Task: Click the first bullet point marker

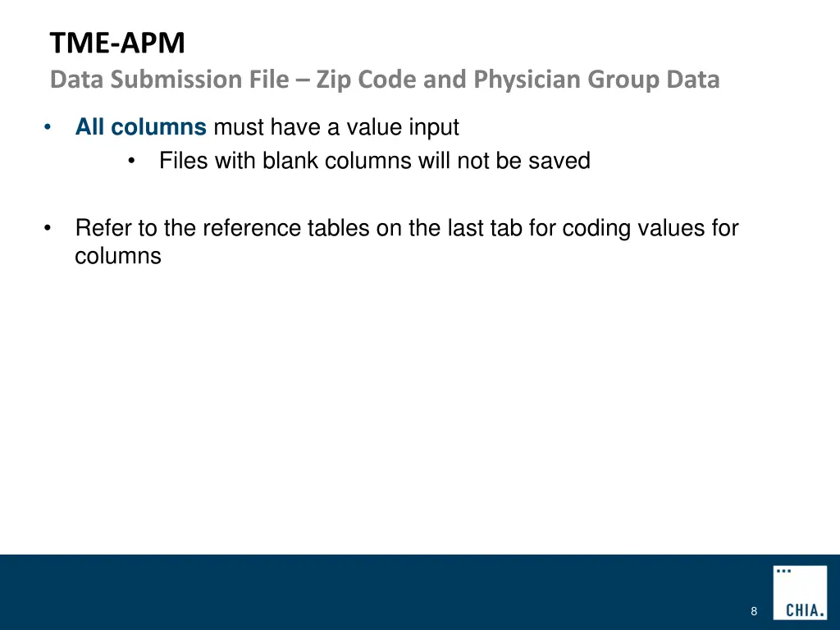Action: pyautogui.click(x=48, y=128)
